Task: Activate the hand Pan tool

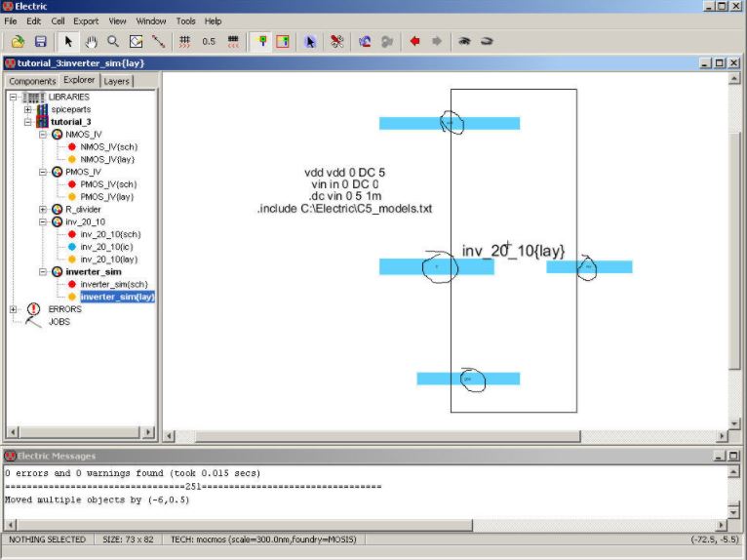Action: (92, 41)
